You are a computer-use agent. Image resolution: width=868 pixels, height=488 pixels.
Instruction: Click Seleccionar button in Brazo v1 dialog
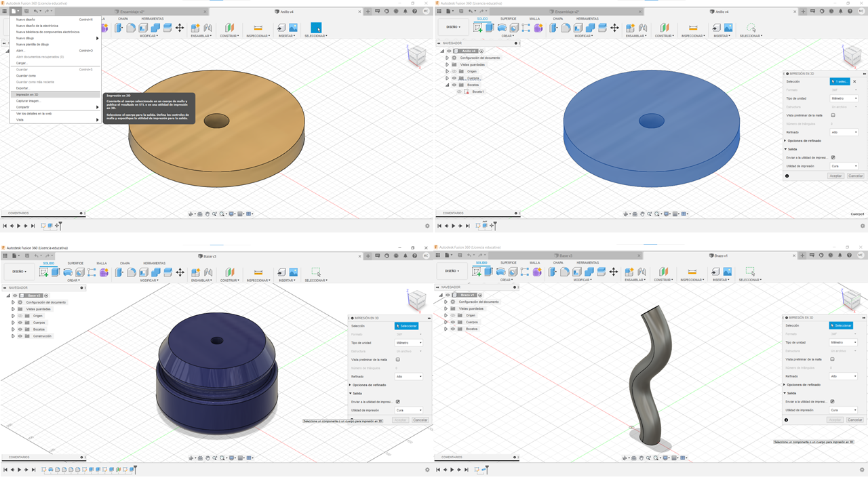pos(841,325)
